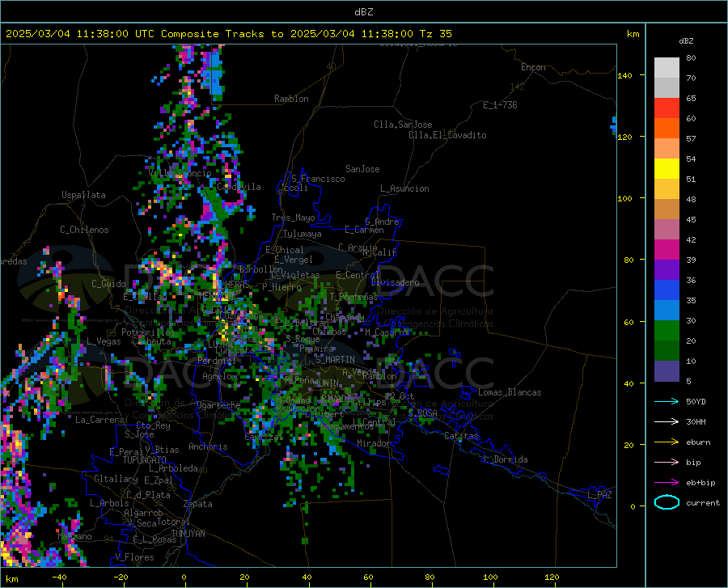The image size is (728, 588).
Task: Click the cyan 50YD arrow icon
Action: pyautogui.click(x=667, y=401)
